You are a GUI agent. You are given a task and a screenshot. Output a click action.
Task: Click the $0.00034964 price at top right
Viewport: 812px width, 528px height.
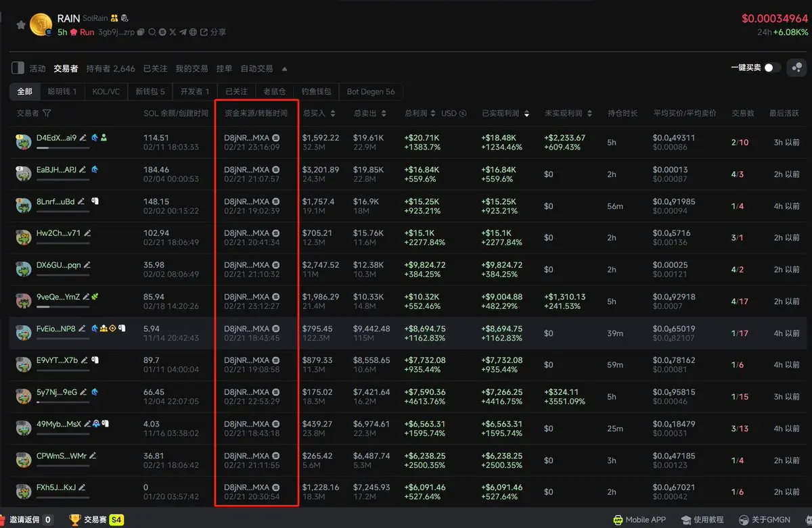[x=775, y=19]
